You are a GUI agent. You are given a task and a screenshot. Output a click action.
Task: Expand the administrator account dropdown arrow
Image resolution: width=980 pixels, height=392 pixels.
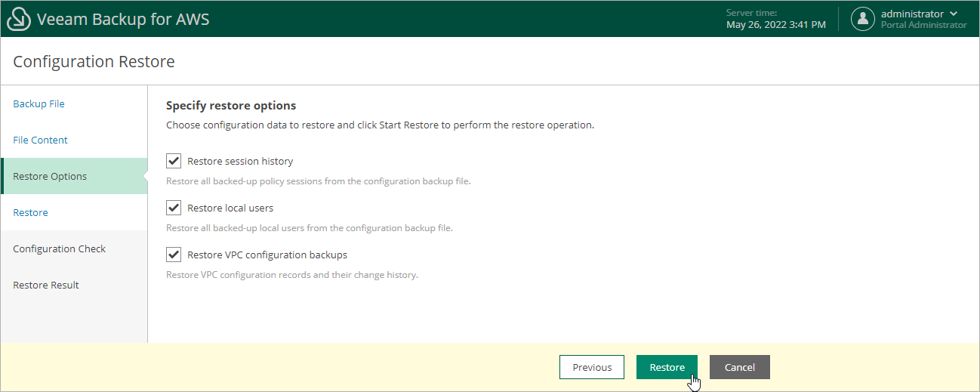click(x=954, y=14)
